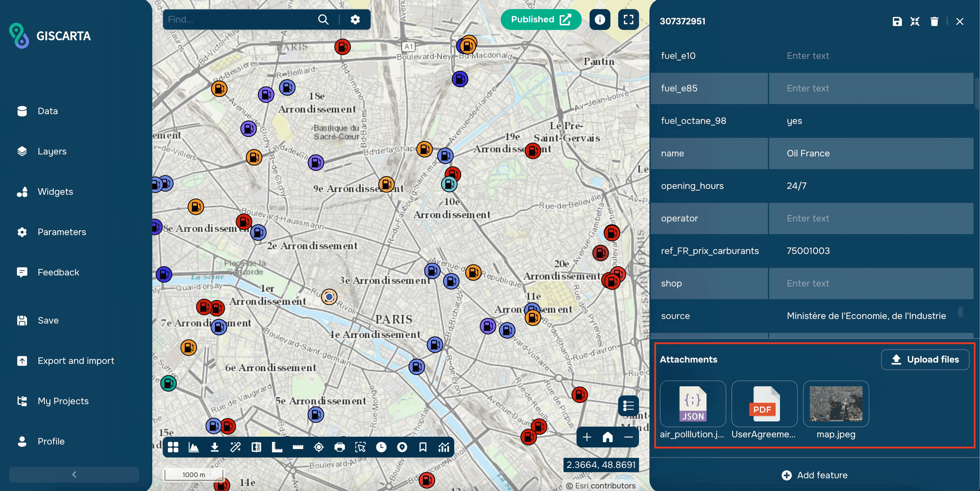Click the magic wand tool icon

click(236, 447)
